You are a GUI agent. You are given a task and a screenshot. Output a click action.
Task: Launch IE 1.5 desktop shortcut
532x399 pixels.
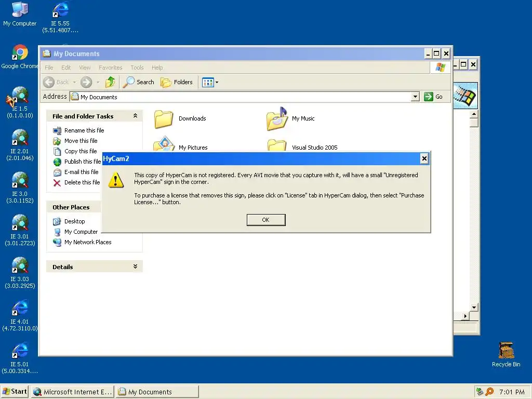(x=20, y=102)
